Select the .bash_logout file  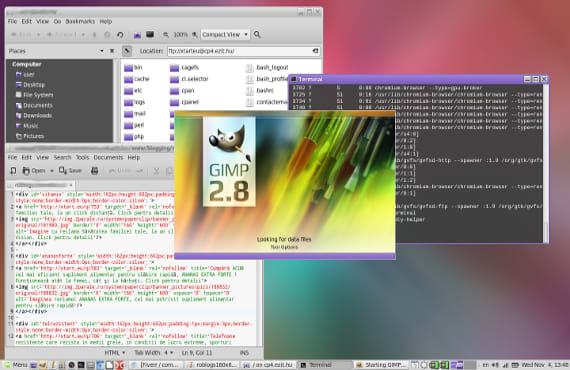coord(268,68)
